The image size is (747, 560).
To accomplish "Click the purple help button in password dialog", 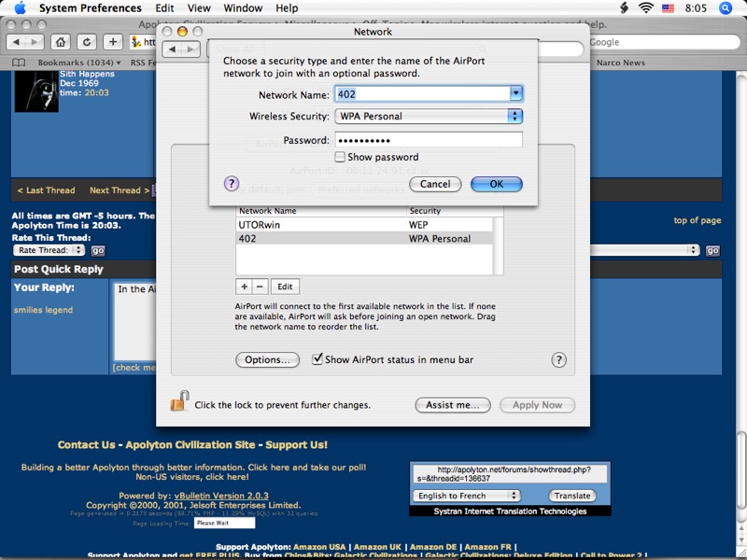I will coord(233,184).
